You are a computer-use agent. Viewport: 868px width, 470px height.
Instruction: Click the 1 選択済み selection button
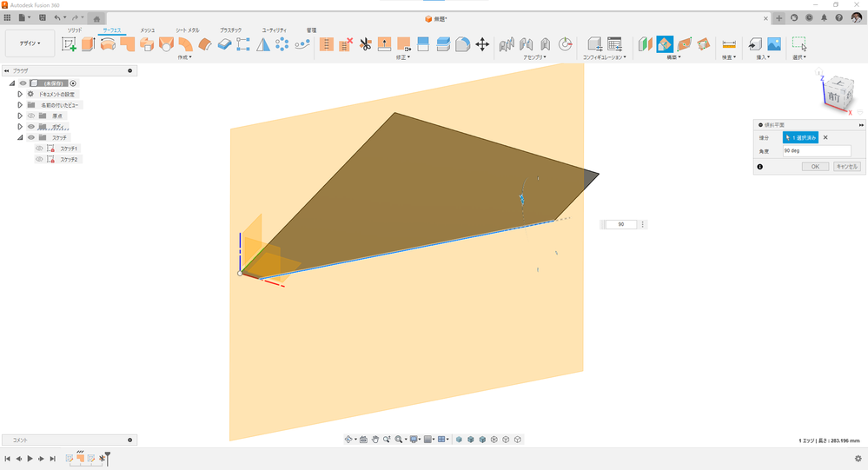(x=800, y=137)
